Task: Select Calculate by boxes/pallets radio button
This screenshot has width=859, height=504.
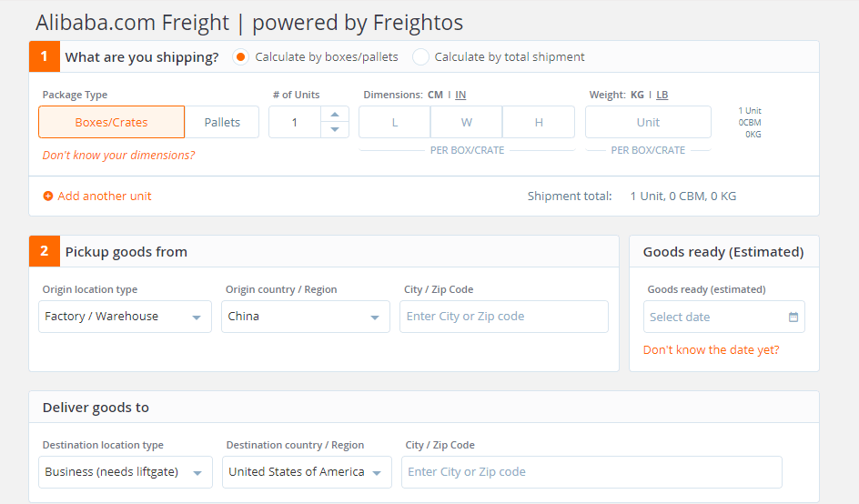Action: pos(240,56)
